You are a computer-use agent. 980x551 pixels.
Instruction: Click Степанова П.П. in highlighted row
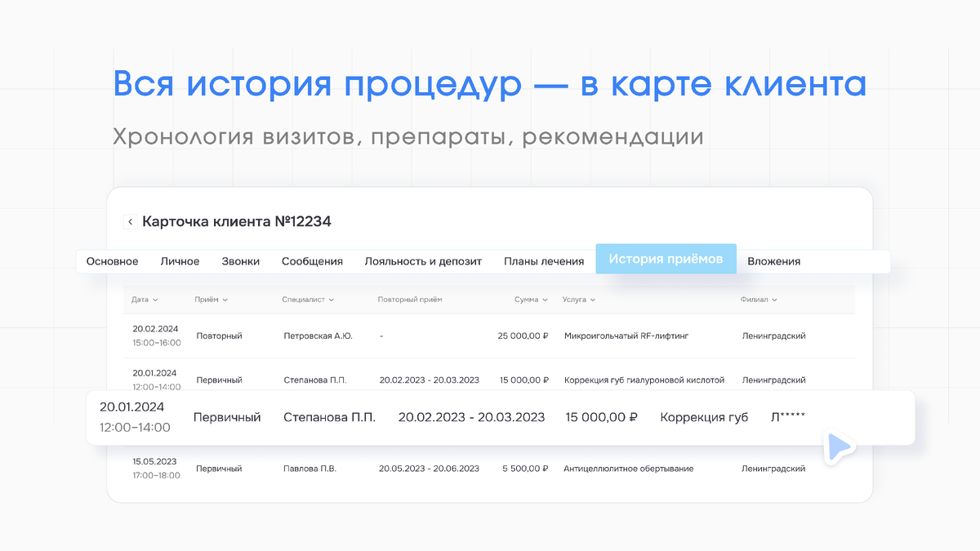coord(330,417)
